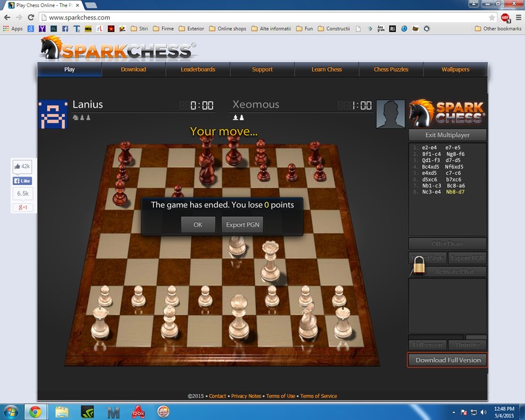The image size is (525, 420).
Task: Open the Apps bookmarks shortcut
Action: click(x=12, y=28)
